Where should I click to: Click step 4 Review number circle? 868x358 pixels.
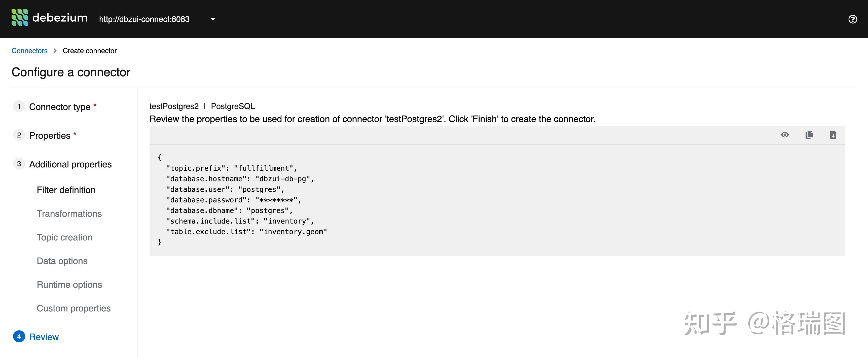tap(19, 336)
